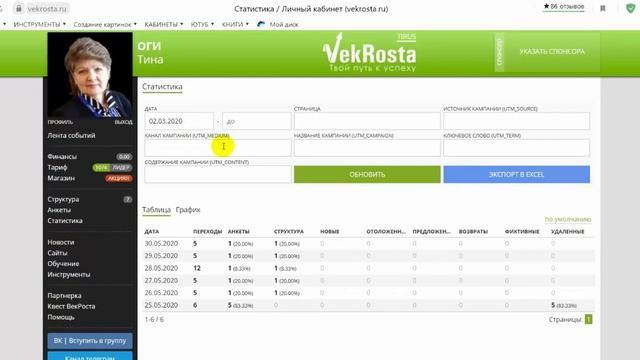The image size is (640, 360).
Task: Click the UTM_MEDIUM input field
Action: 218,148
